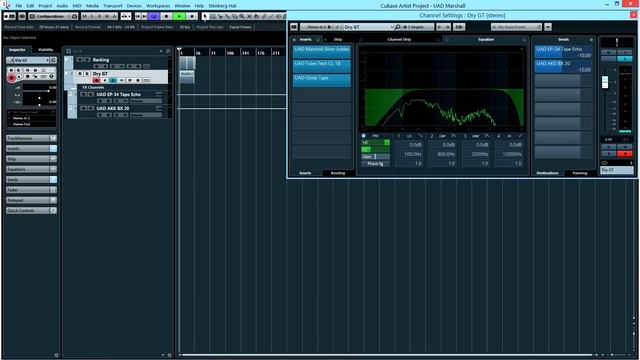Image resolution: width=640 pixels, height=360 pixels.
Task: Adjust the pre-section Gain slider
Action: [x=375, y=157]
